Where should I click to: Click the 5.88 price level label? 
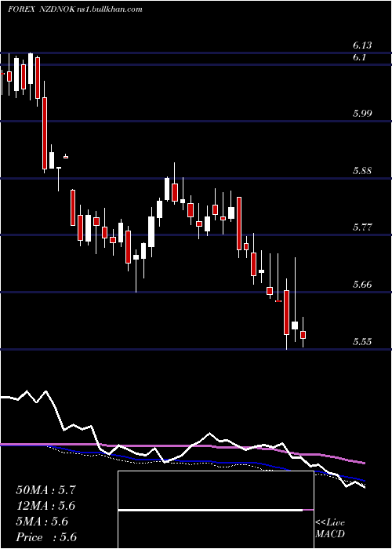(362, 171)
